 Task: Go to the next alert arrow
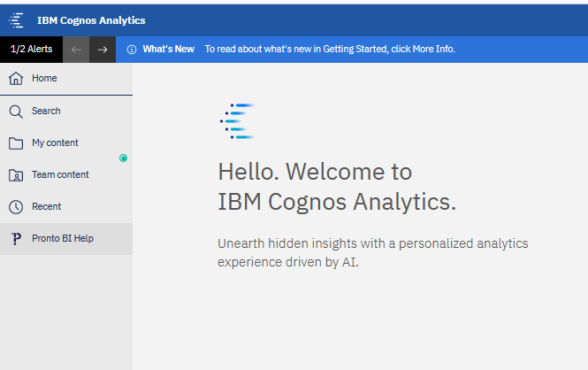pos(103,50)
